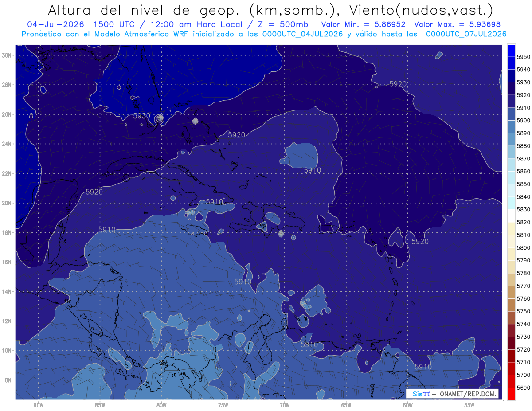Click the 20N latitude label

(7, 203)
